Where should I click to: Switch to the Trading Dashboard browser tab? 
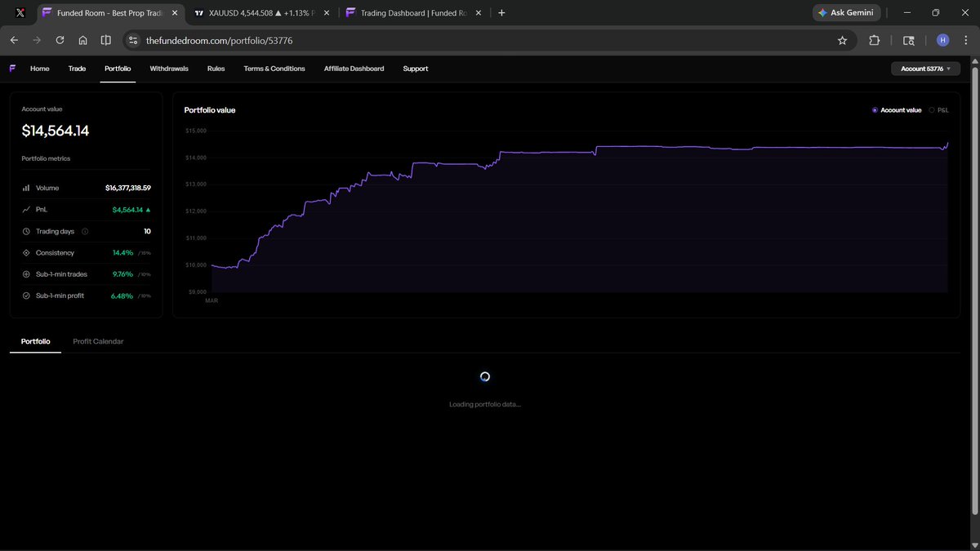[414, 13]
